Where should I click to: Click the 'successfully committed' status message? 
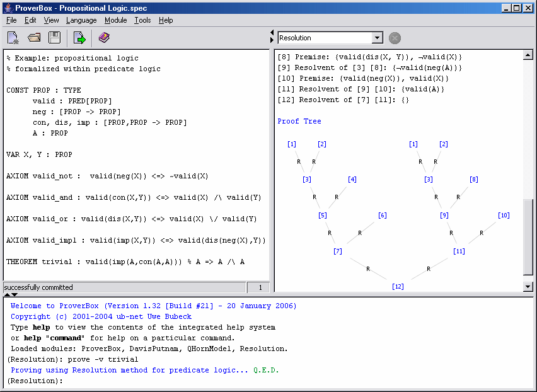pyautogui.click(x=38, y=287)
